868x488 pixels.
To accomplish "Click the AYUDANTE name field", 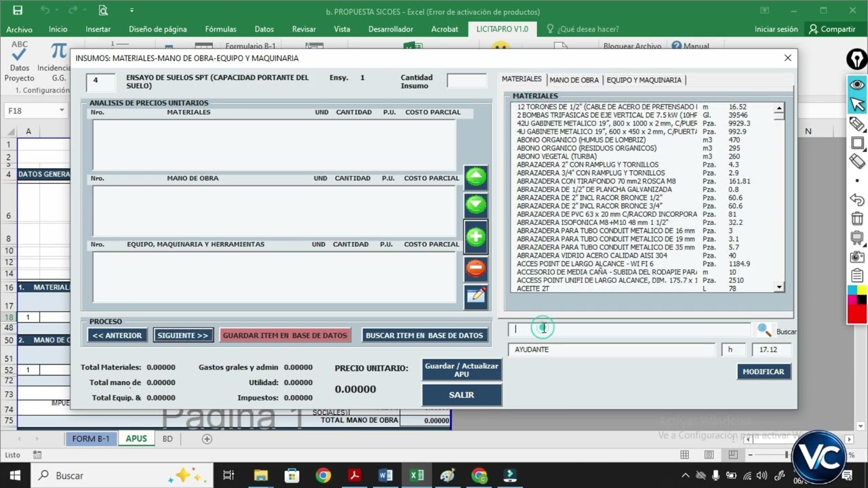I will 611,350.
